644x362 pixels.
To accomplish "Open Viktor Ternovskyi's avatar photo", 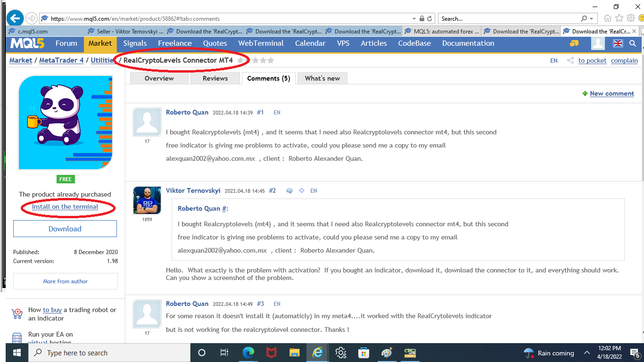I will (x=147, y=200).
